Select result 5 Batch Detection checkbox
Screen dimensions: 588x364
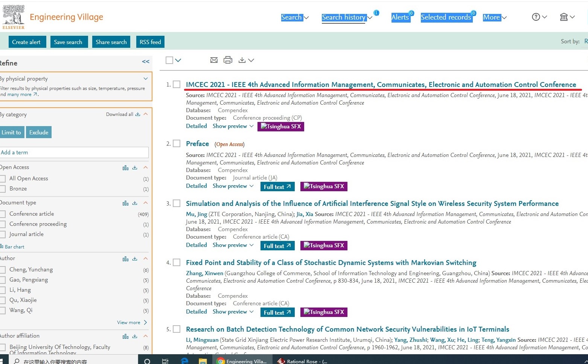click(177, 329)
